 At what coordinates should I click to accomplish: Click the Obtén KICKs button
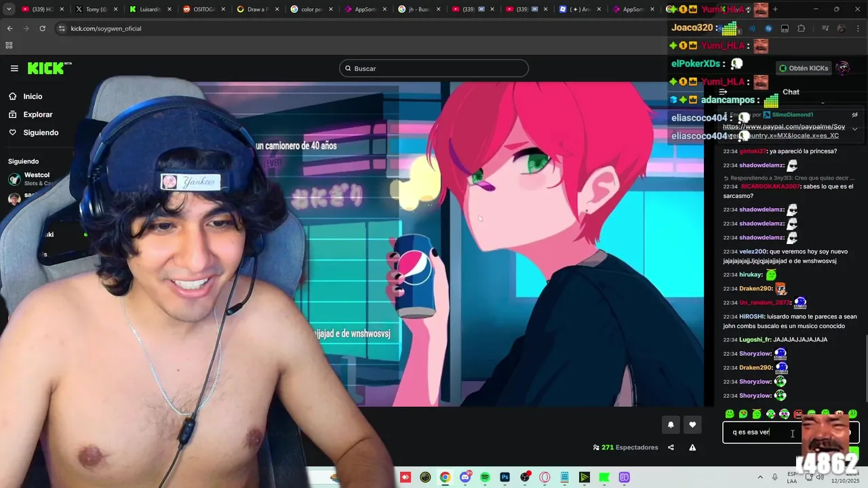coord(804,68)
